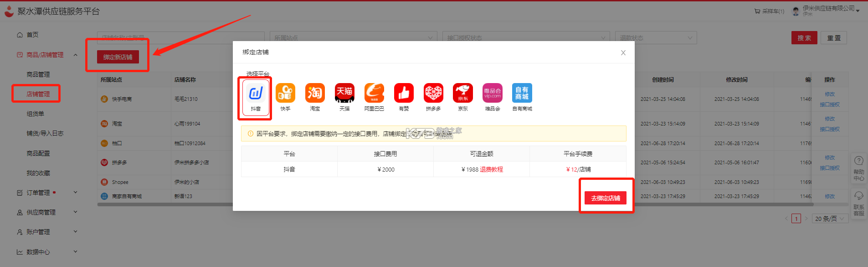The width and height of the screenshot is (868, 267).
Task: Click the 店铺名称 search input field
Action: (x=181, y=38)
